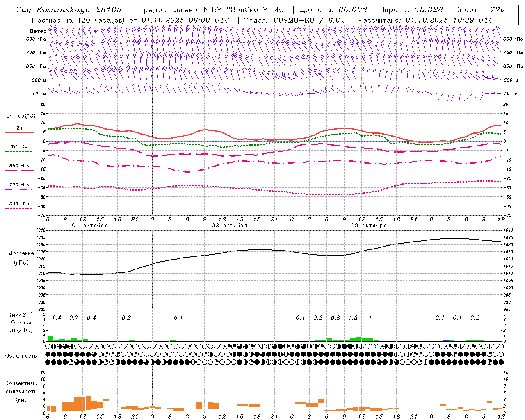Click the (гПа) unit under Давление
This screenshot has height=420, width=525.
pos(21,262)
